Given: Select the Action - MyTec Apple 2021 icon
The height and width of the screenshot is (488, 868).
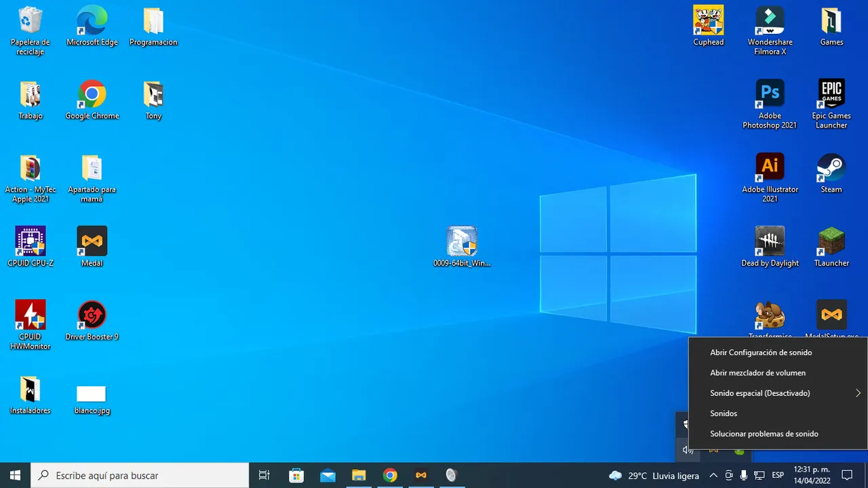Looking at the screenshot, I should tap(31, 179).
